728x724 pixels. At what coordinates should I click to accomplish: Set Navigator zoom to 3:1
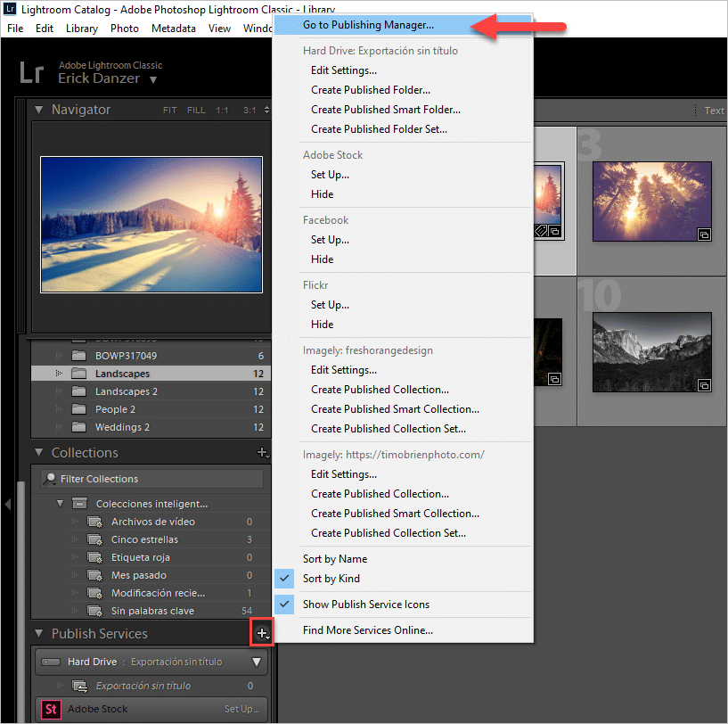(x=249, y=111)
